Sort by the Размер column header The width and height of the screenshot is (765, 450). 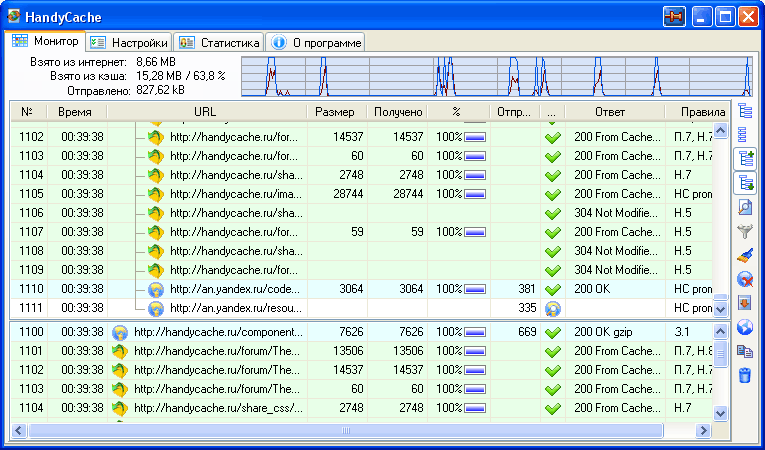pyautogui.click(x=337, y=112)
